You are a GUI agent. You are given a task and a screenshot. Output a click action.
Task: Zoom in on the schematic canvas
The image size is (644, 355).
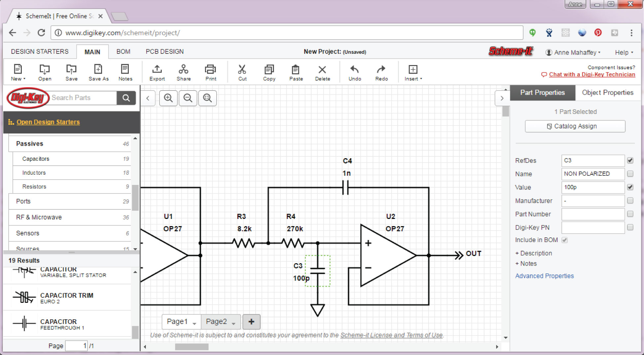168,98
